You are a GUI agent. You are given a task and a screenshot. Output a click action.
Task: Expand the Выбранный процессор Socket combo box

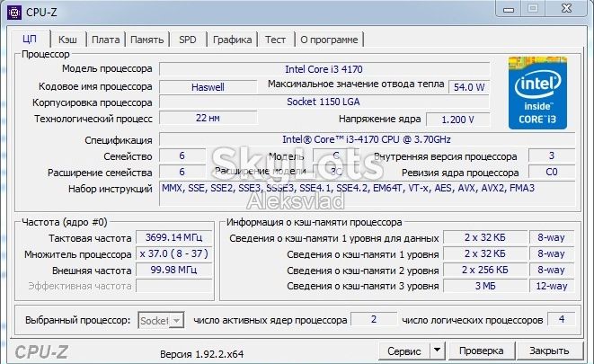tap(162, 321)
